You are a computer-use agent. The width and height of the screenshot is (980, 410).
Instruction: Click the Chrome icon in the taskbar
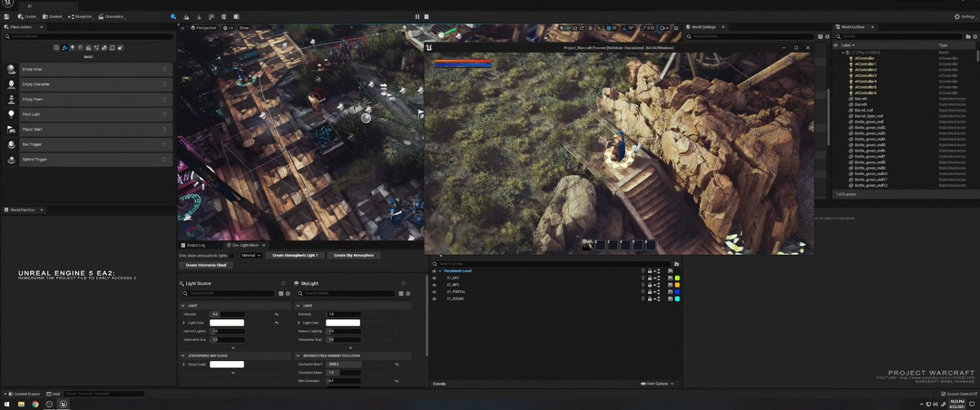pos(35,404)
